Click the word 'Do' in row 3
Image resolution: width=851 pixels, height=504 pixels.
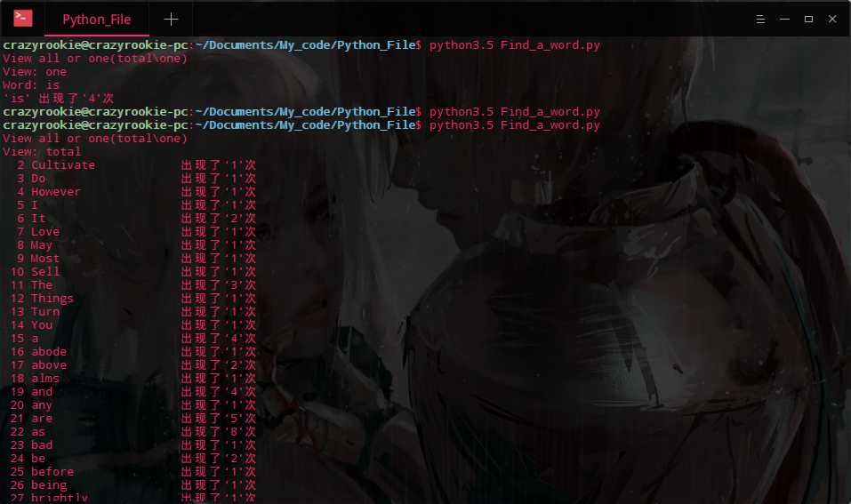coord(38,179)
